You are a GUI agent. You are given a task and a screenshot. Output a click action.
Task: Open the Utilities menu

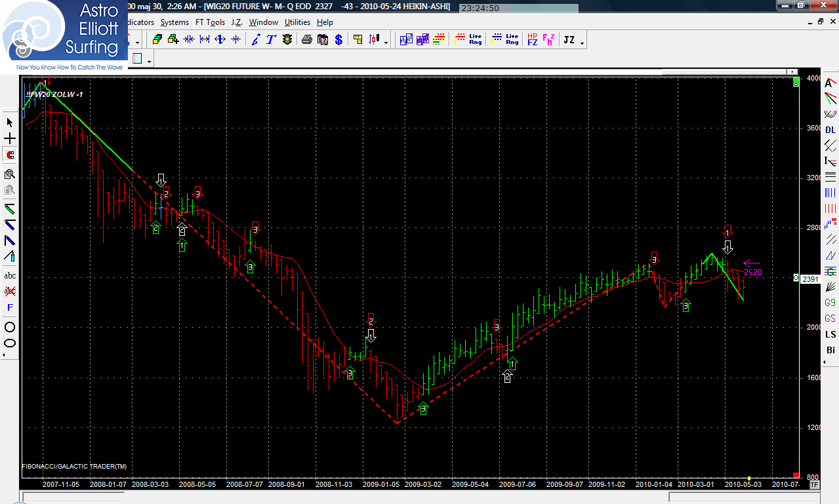point(297,22)
